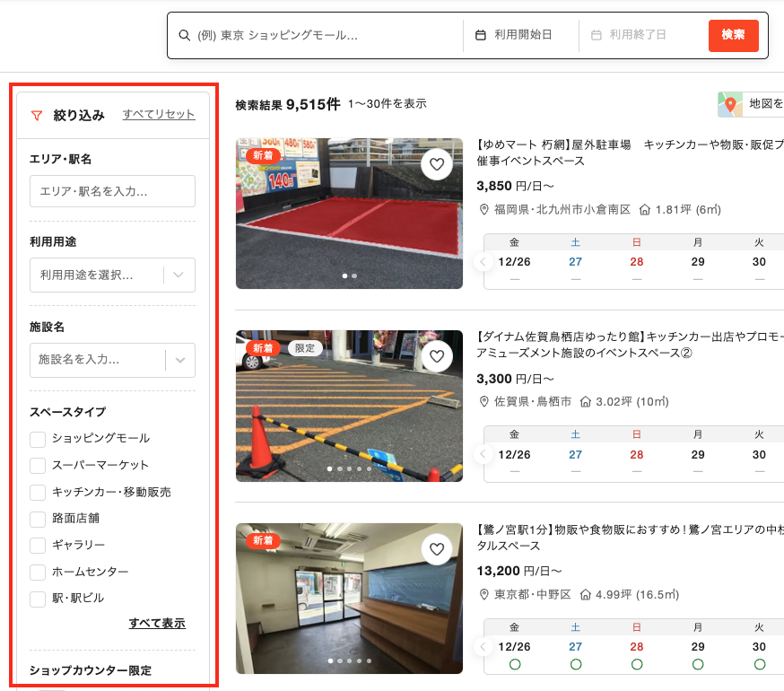Favorite the ゆめマート 朽網 listing heart icon
The height and width of the screenshot is (691, 784).
(x=437, y=164)
